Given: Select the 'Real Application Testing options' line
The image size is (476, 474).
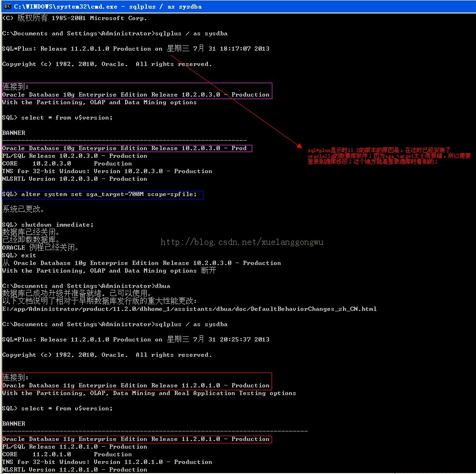Looking at the screenshot, I should pos(149,393).
